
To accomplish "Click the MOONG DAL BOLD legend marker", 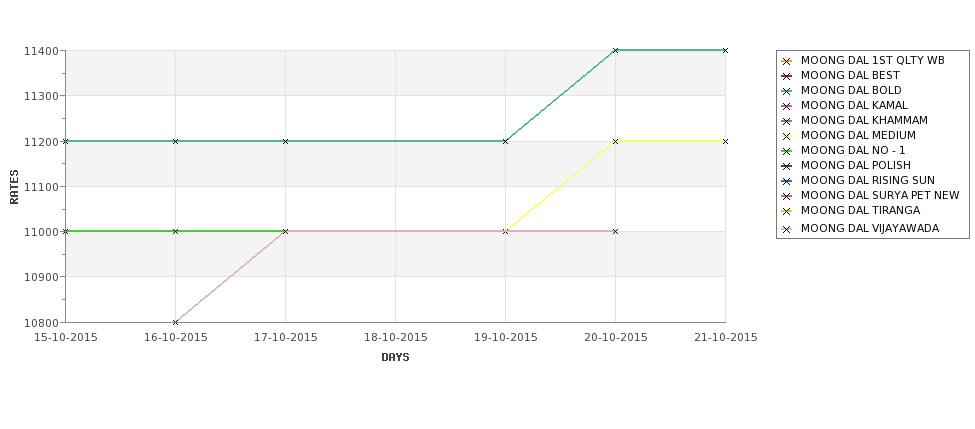I will (787, 91).
